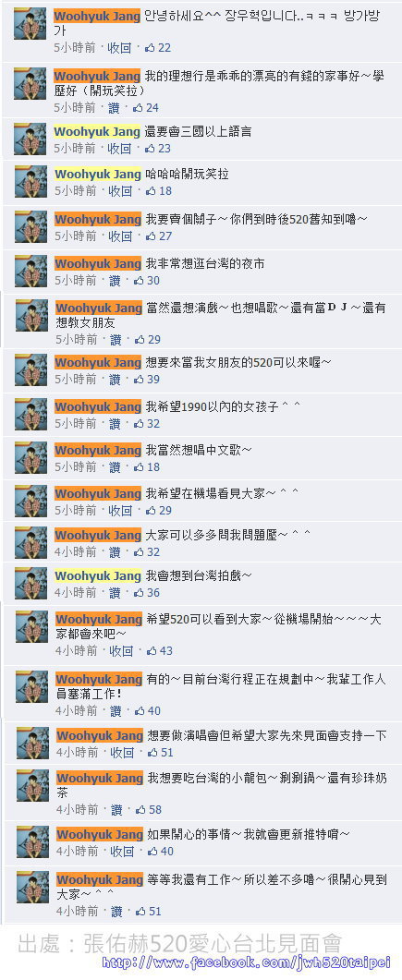The height and width of the screenshot is (980, 402).
Task: Like the comment about 小龍包 and 珍珠奶茶
Action: pyautogui.click(x=116, y=809)
